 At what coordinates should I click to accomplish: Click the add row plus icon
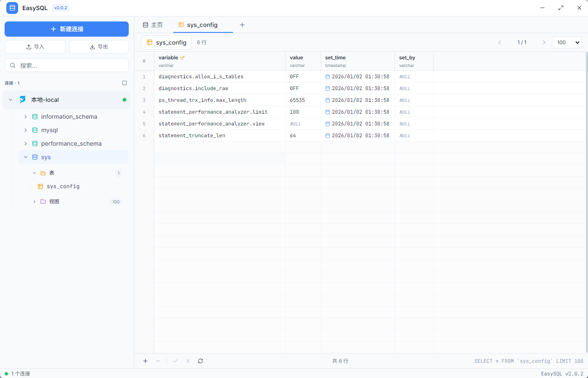[145, 361]
